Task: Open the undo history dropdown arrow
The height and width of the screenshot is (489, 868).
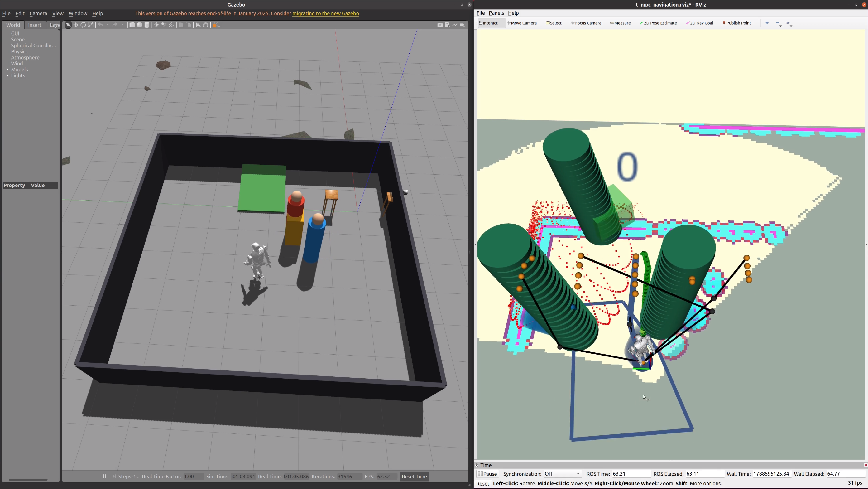Action: point(108,25)
